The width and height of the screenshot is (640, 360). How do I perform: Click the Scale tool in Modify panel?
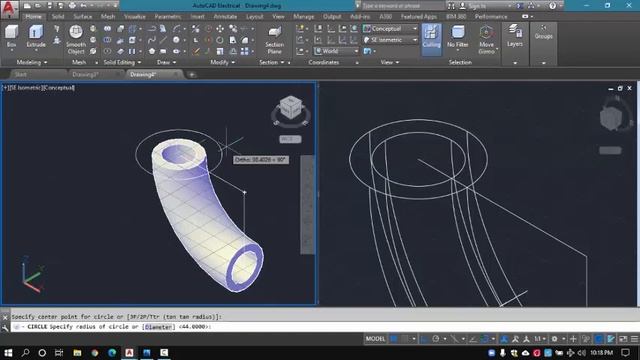[220, 51]
